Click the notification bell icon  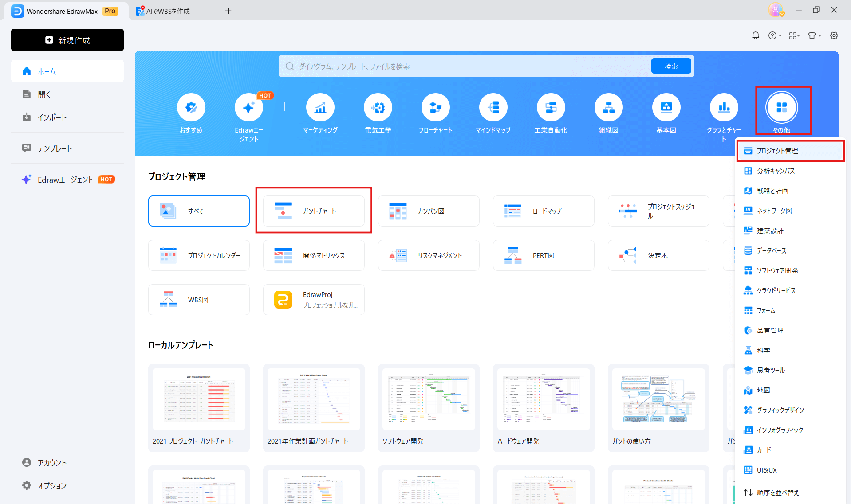point(755,35)
